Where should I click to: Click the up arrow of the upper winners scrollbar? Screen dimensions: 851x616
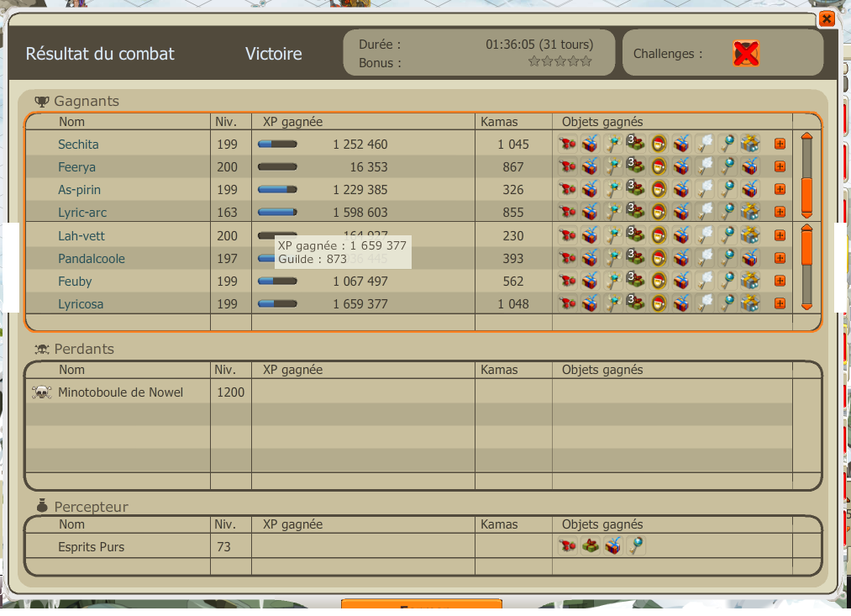[x=806, y=135]
